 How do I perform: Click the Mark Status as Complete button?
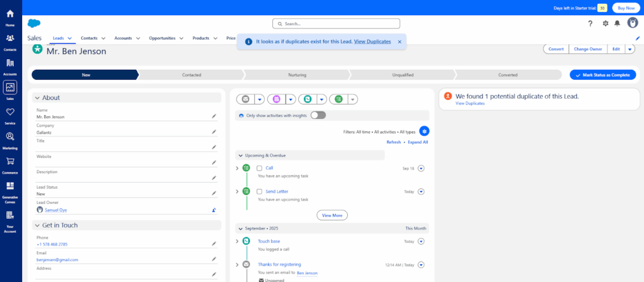click(602, 75)
